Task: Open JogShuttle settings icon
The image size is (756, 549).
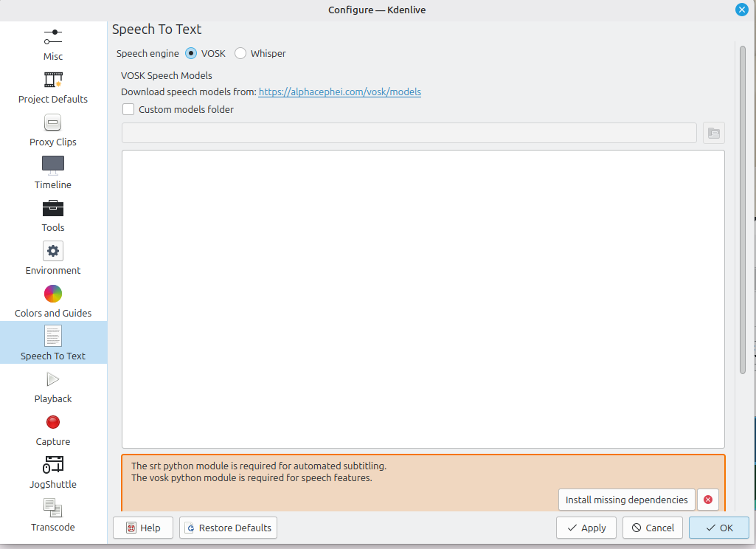Action: 53,465
